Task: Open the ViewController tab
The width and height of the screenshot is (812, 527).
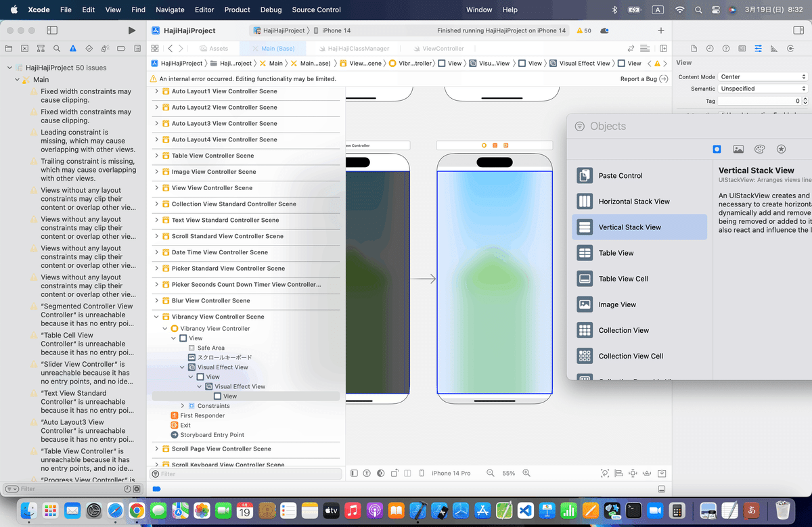Action: click(437, 49)
